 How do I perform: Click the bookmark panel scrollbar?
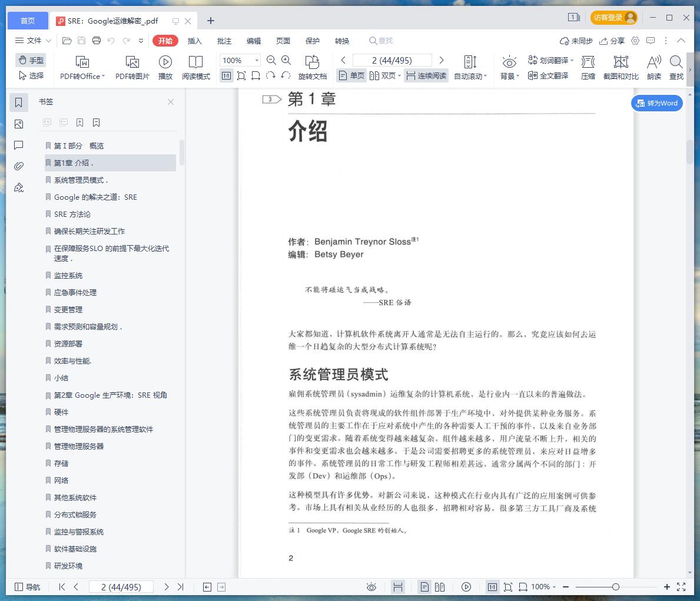pos(182,153)
